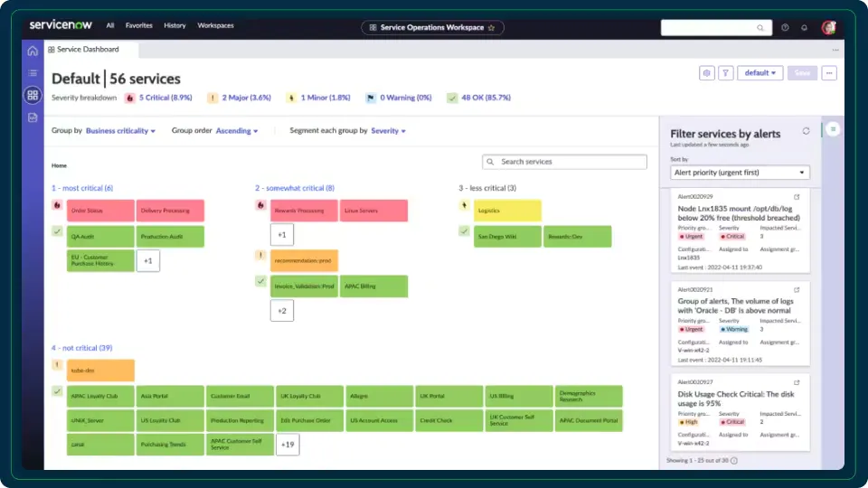868x488 pixels.
Task: Open the 4 - not critical group link
Action: [82, 348]
